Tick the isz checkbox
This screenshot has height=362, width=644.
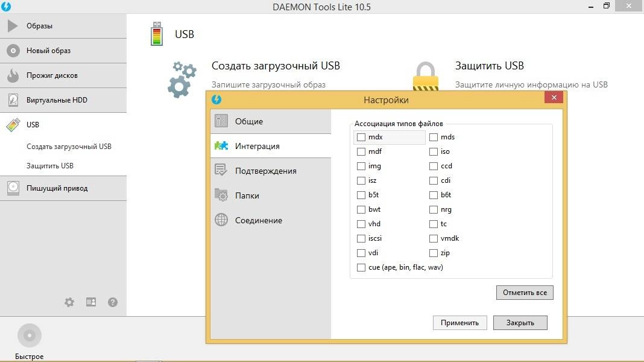pos(361,180)
